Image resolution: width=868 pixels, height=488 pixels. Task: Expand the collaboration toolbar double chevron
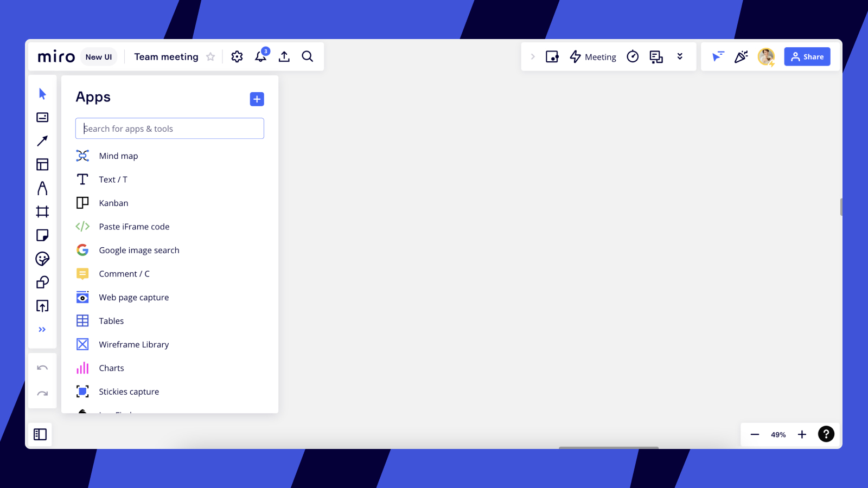(x=680, y=57)
